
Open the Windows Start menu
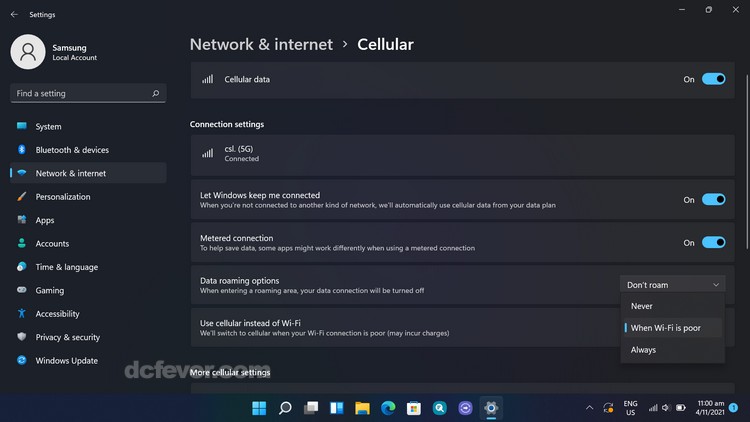point(259,408)
